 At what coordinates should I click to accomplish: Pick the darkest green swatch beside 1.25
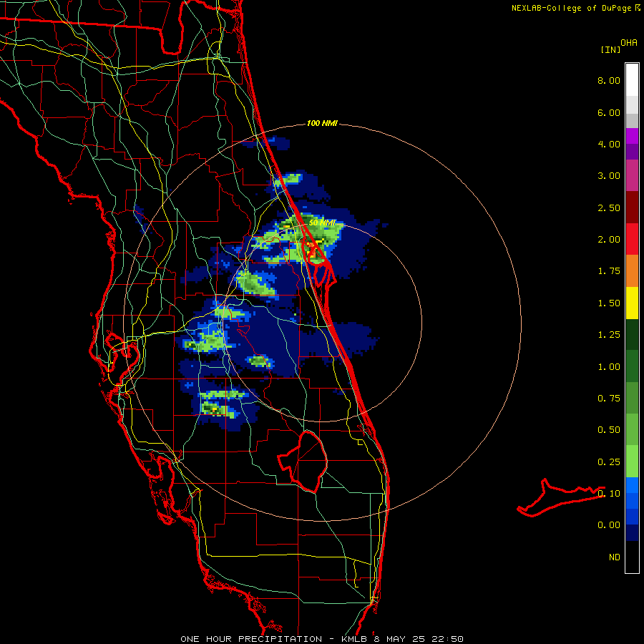(632, 335)
